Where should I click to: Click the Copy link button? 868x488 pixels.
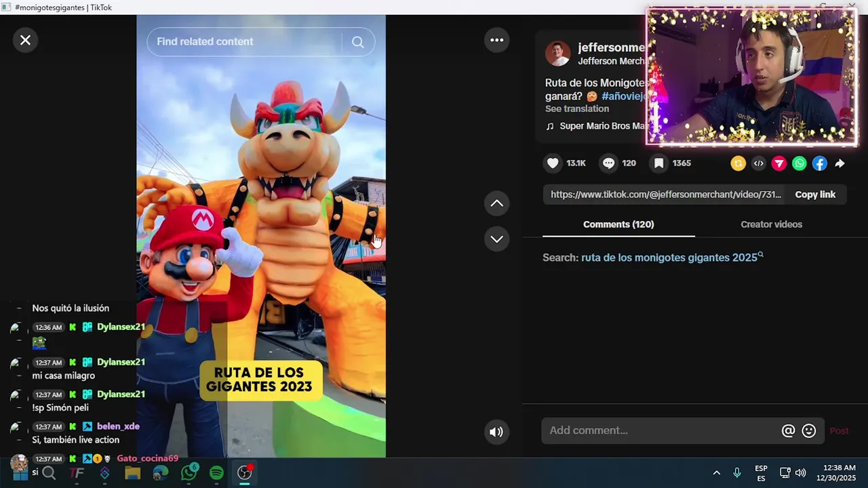pos(815,195)
